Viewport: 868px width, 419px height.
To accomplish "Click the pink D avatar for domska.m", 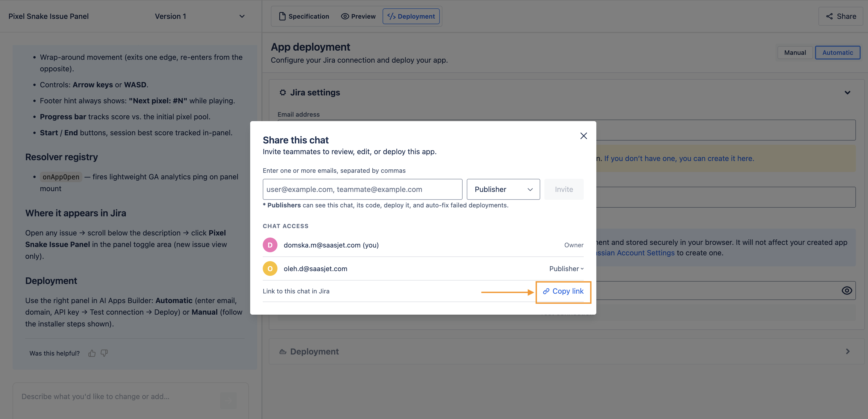I will click(x=270, y=245).
